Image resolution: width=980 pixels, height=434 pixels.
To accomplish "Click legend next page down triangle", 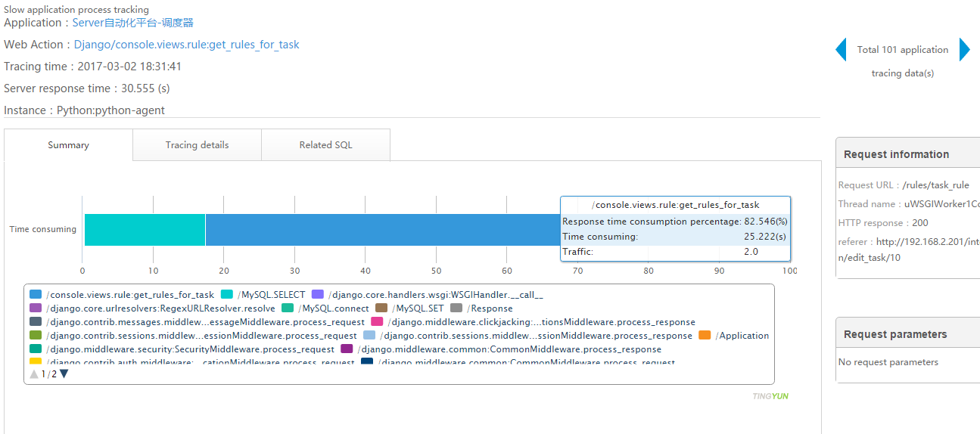I will pos(64,374).
